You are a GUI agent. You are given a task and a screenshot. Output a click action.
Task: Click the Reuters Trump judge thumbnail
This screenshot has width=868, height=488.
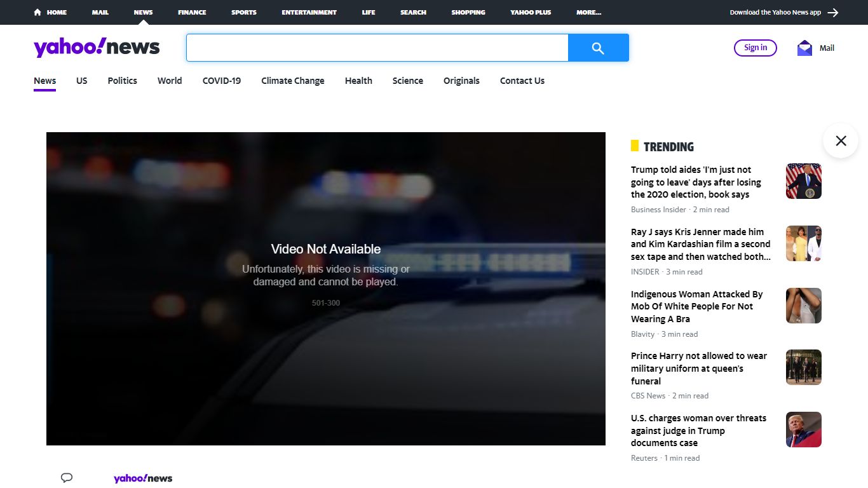pos(804,430)
